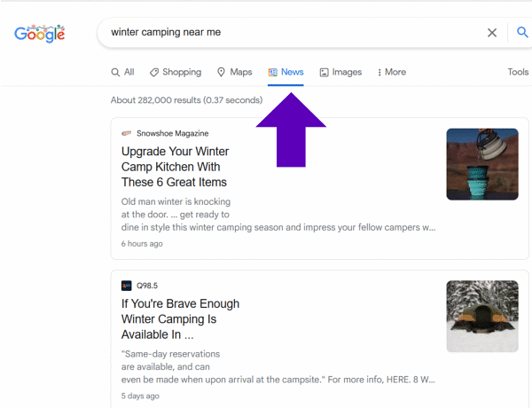
Task: Open "If You're Brave Enough Winter Camping" article
Action: (168, 319)
